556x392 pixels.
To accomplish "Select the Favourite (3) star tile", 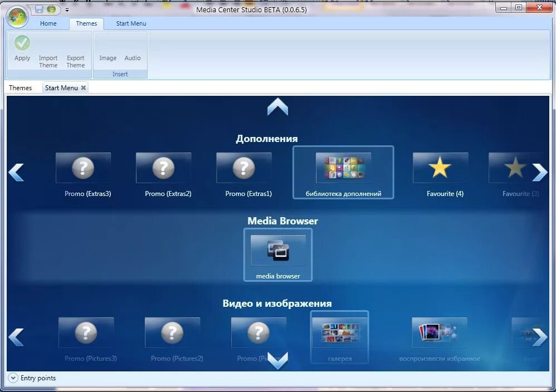I will tap(516, 174).
